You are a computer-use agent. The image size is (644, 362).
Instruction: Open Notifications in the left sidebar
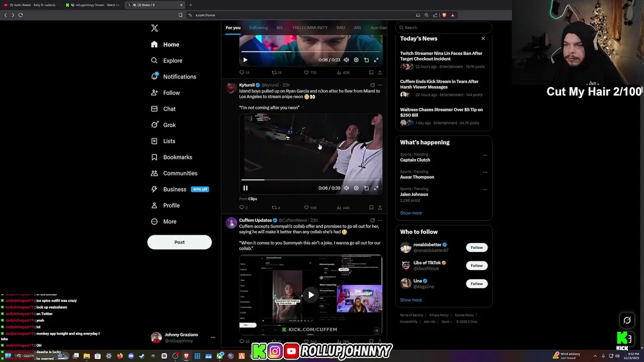[x=174, y=76]
